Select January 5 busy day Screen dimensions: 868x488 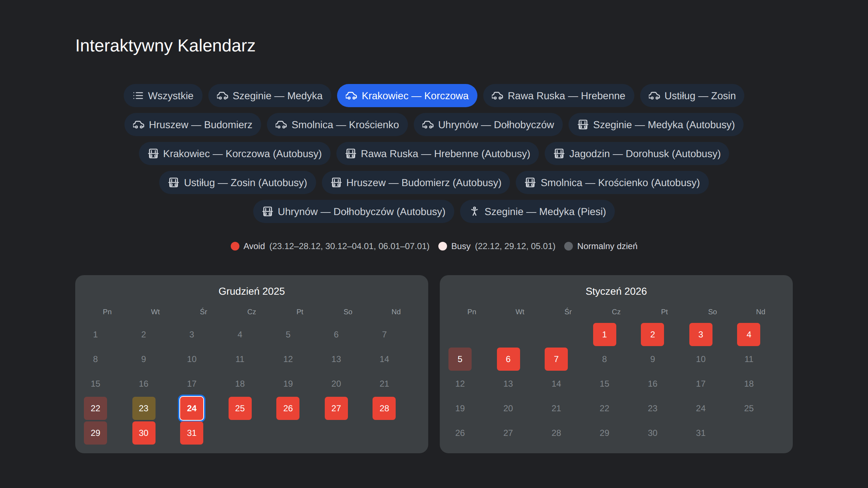pos(460,359)
